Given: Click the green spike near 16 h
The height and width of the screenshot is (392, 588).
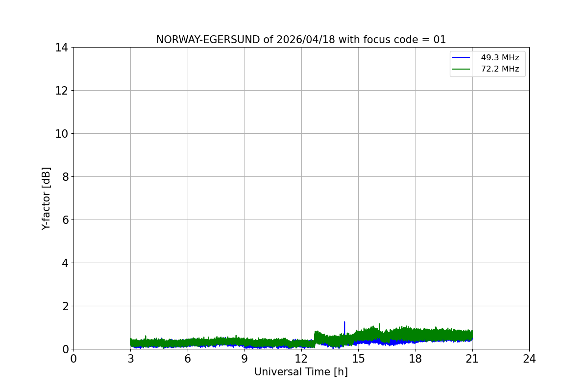Looking at the screenshot, I should pos(379,327).
